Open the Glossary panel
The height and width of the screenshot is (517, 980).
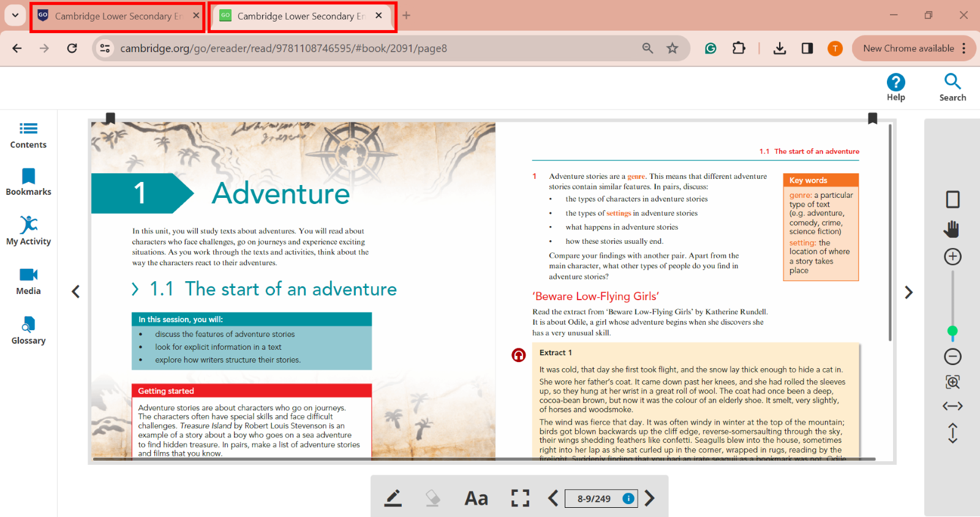pyautogui.click(x=28, y=331)
